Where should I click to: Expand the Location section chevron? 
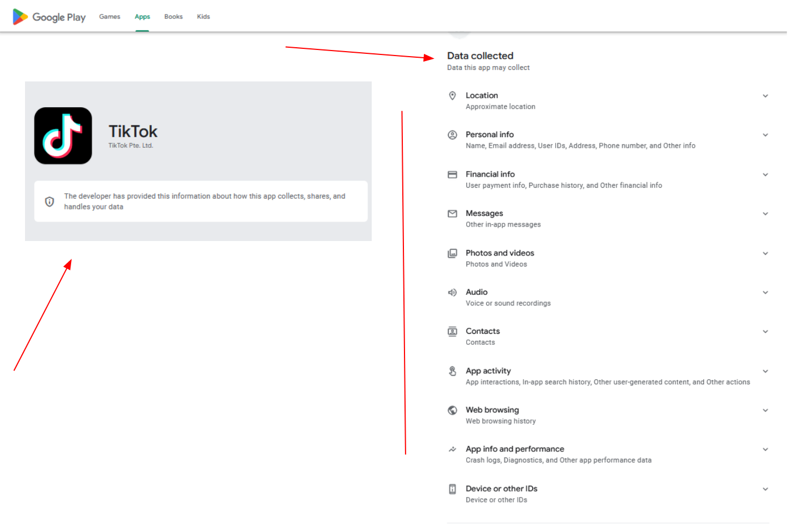pyautogui.click(x=765, y=96)
